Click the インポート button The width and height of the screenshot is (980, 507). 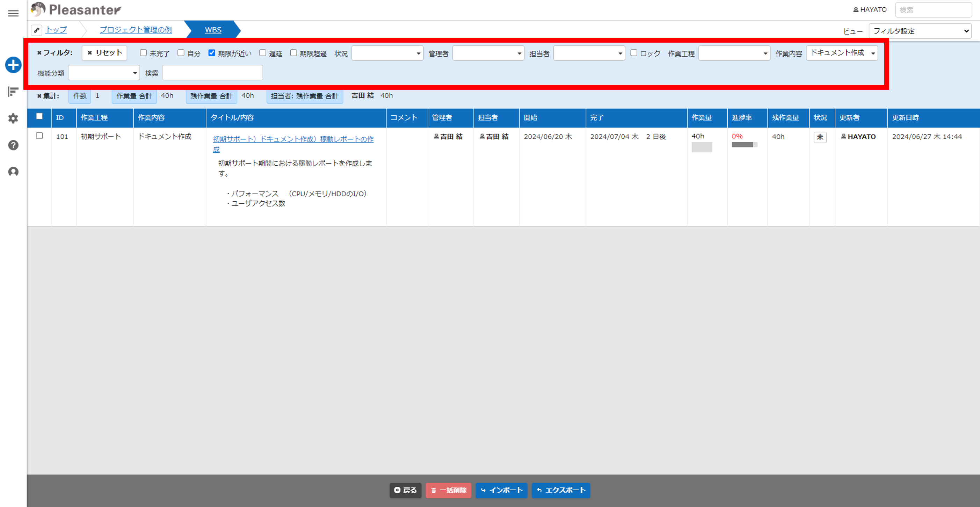[x=501, y=490]
